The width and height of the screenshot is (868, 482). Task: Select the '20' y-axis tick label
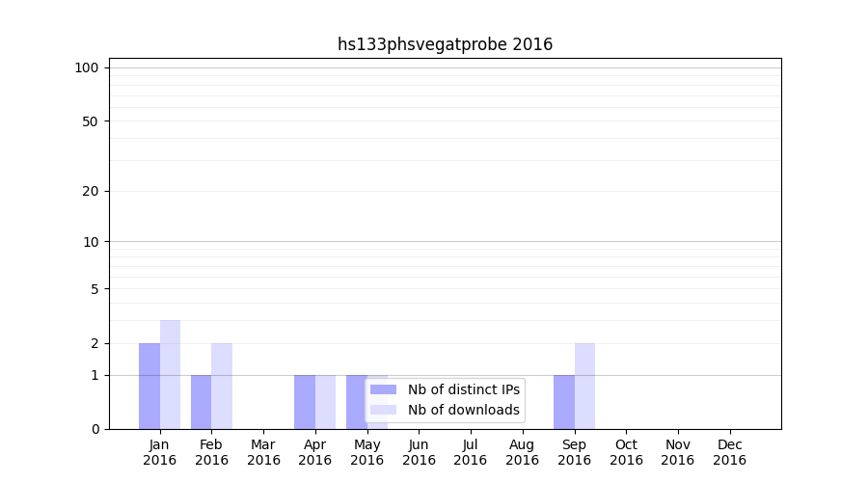pyautogui.click(x=91, y=191)
